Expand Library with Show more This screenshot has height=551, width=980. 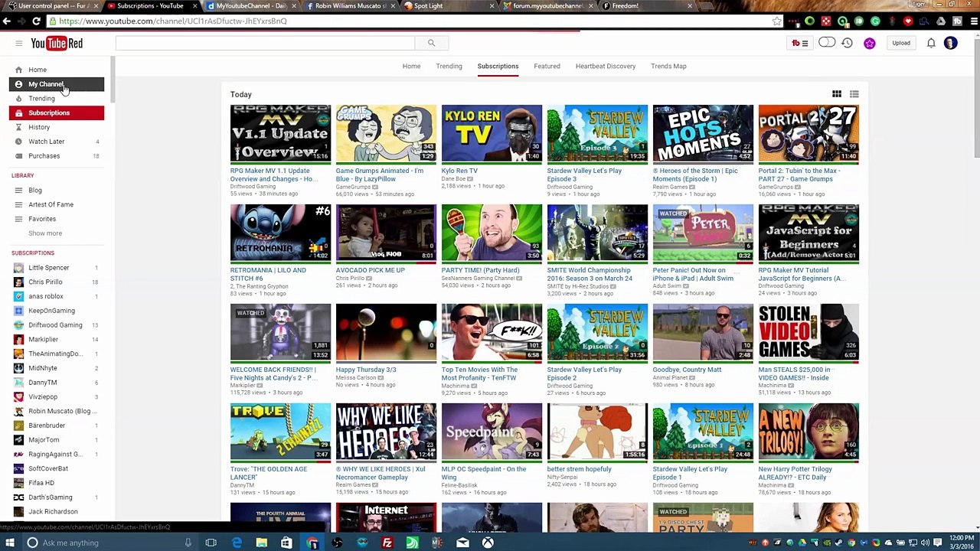45,233
